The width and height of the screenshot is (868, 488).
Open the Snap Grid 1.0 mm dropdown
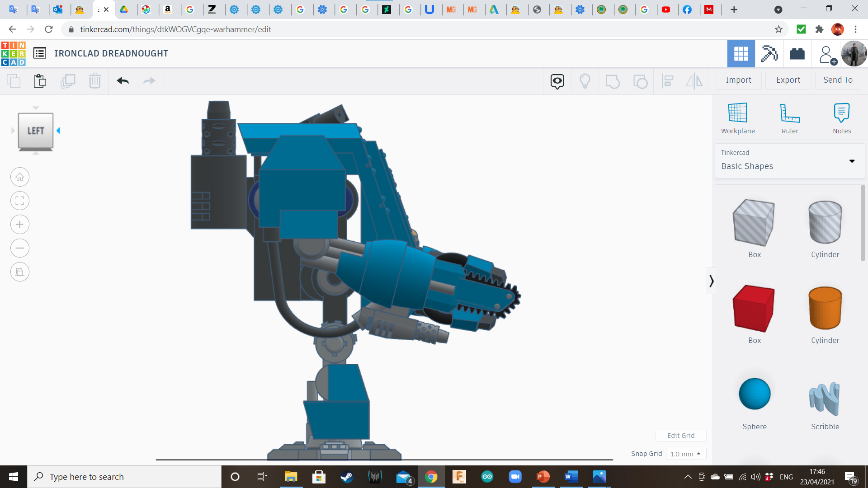pos(685,454)
